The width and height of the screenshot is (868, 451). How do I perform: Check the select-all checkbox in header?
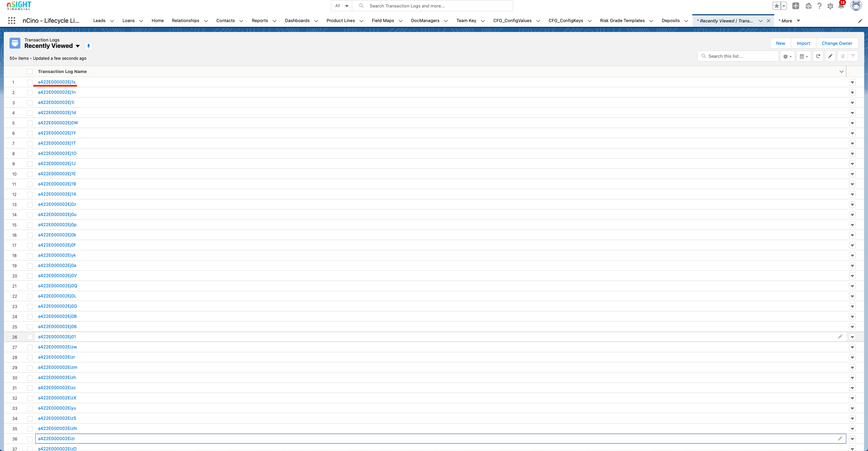click(30, 71)
